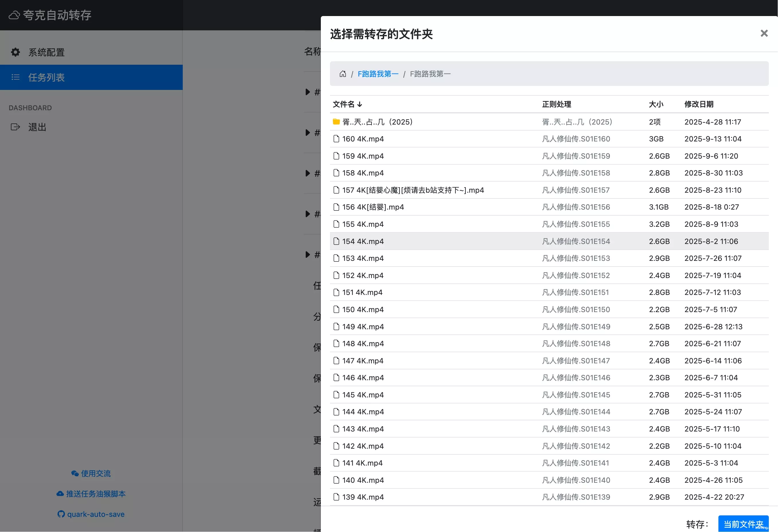Click file icon of 158 4K.mp4
This screenshot has width=778, height=532.
coord(336,173)
